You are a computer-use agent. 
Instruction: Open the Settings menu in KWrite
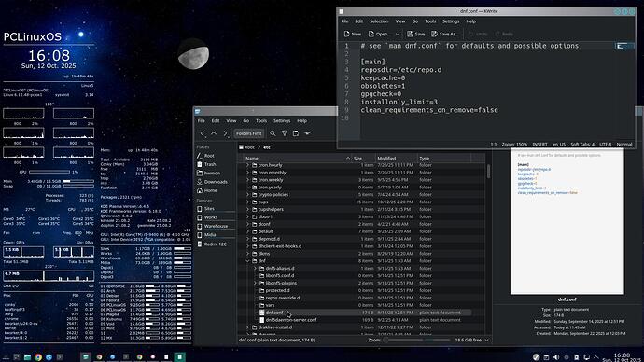point(451,21)
